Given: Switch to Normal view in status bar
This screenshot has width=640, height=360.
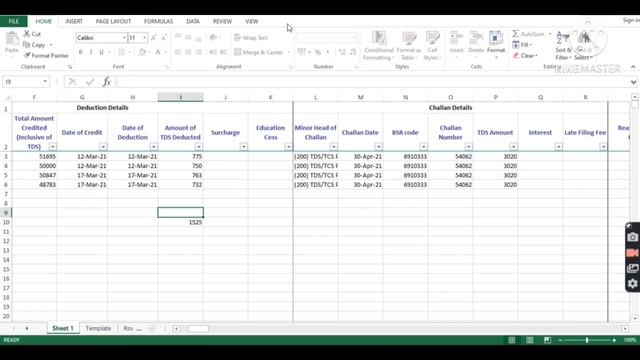Looking at the screenshot, I should pyautogui.click(x=511, y=340).
